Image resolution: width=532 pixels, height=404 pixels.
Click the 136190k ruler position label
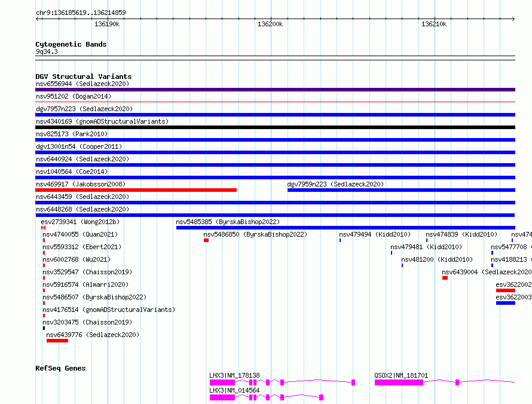[107, 24]
